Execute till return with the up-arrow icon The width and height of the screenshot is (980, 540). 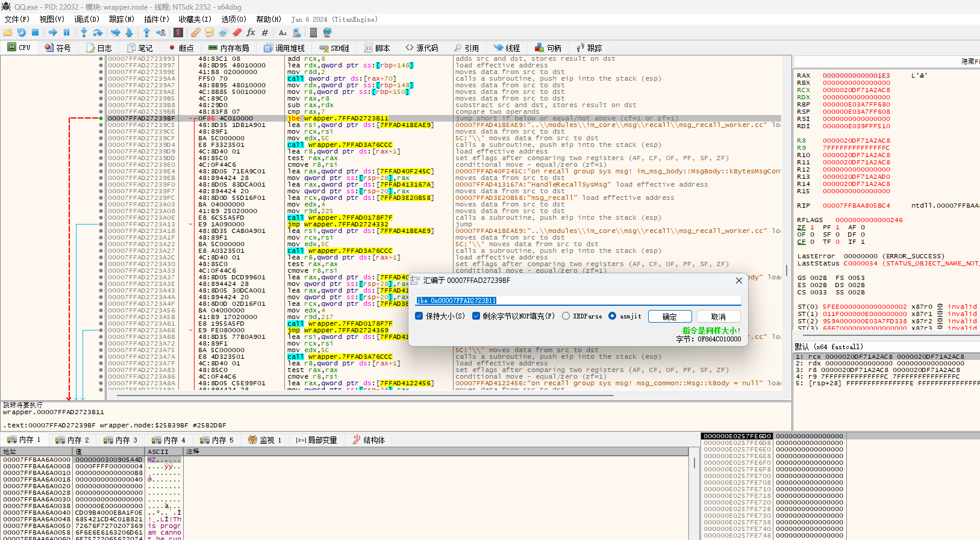[x=146, y=33]
